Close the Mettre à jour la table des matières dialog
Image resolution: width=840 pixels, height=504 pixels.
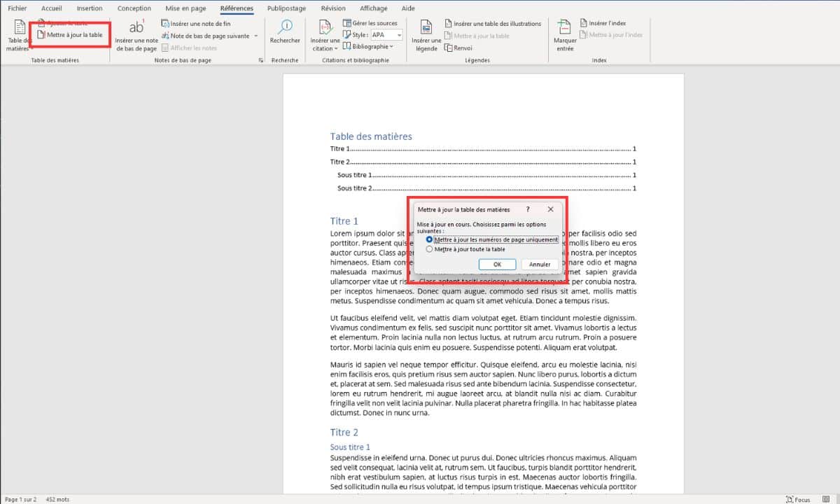click(550, 209)
